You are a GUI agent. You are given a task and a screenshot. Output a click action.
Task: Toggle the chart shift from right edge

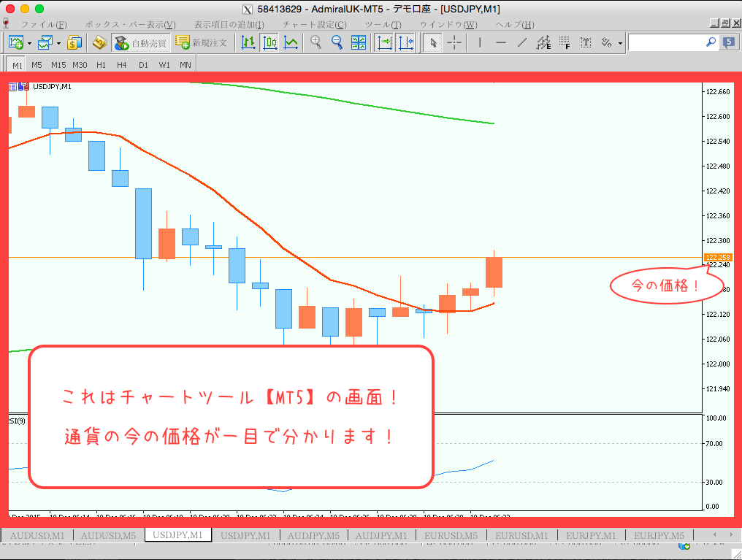(406, 42)
